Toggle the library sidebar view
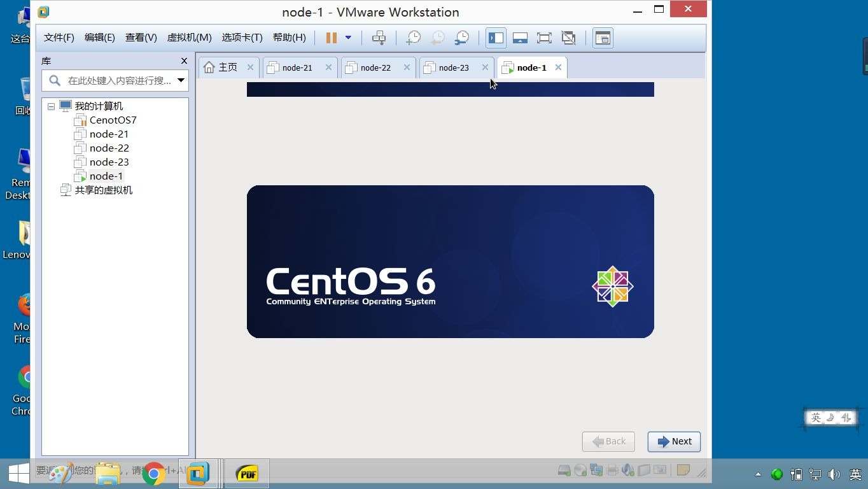Image resolution: width=868 pixels, height=489 pixels. (496, 38)
